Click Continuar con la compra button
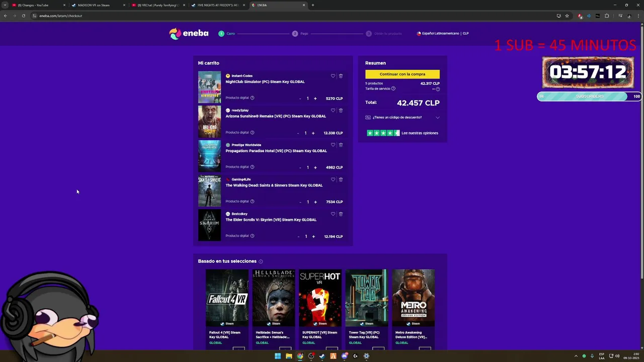Screen dimensions: 644x362 click(403, 74)
